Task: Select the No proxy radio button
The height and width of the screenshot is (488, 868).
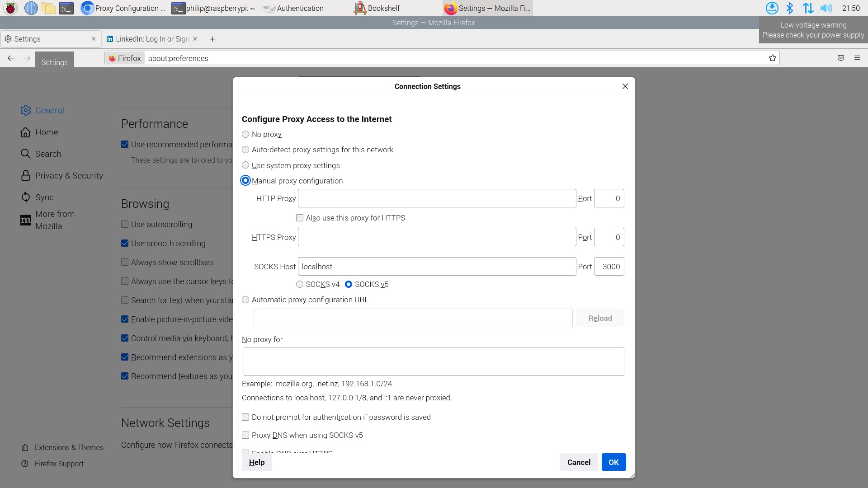Action: (245, 134)
